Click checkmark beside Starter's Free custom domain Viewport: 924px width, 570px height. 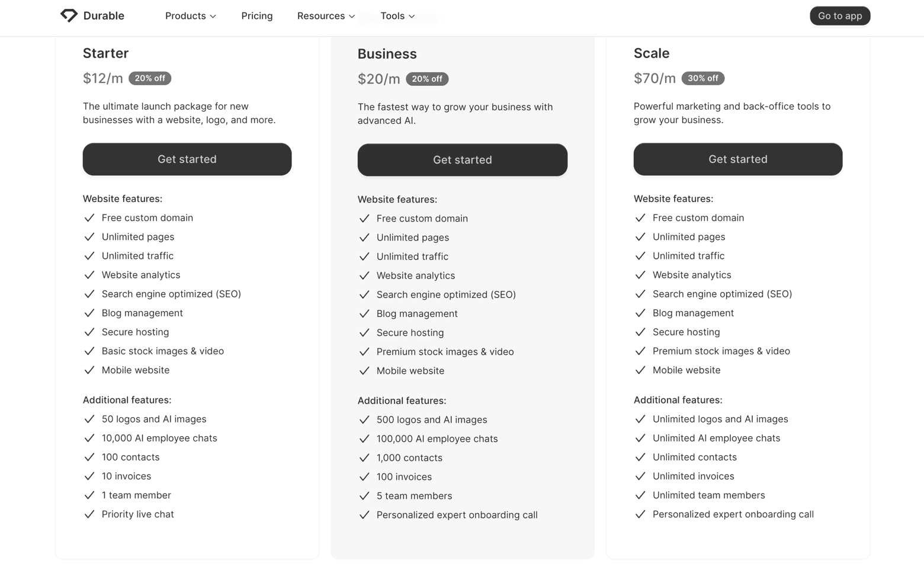[x=89, y=218]
